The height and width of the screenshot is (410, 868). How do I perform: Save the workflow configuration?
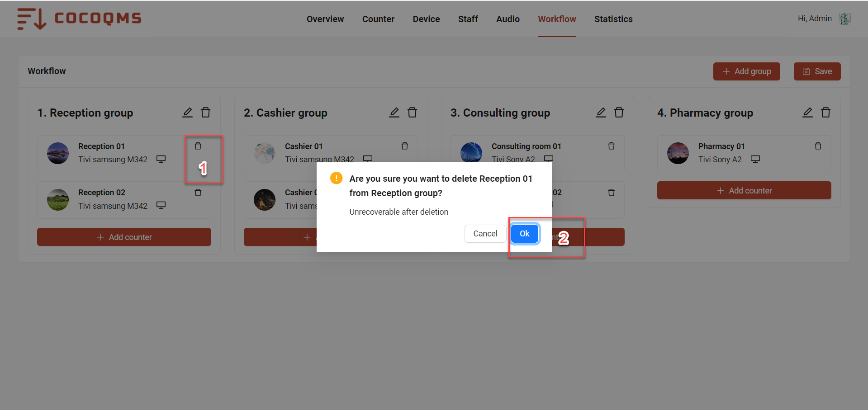click(817, 71)
